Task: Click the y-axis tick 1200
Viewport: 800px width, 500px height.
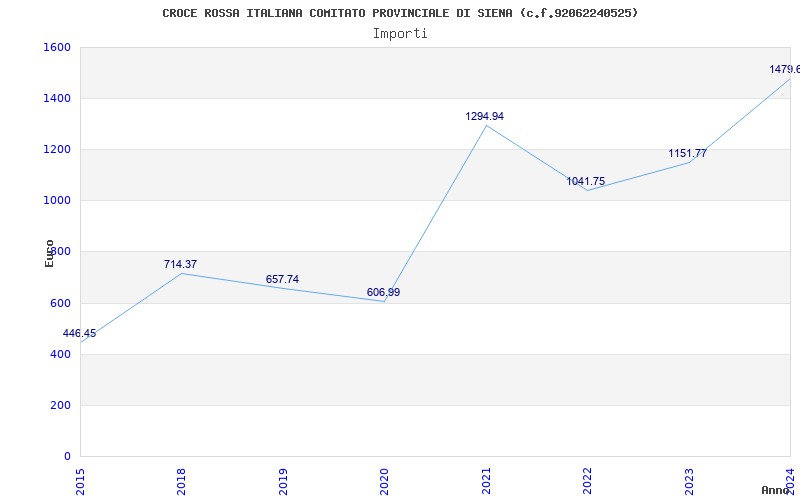Action: click(x=57, y=149)
